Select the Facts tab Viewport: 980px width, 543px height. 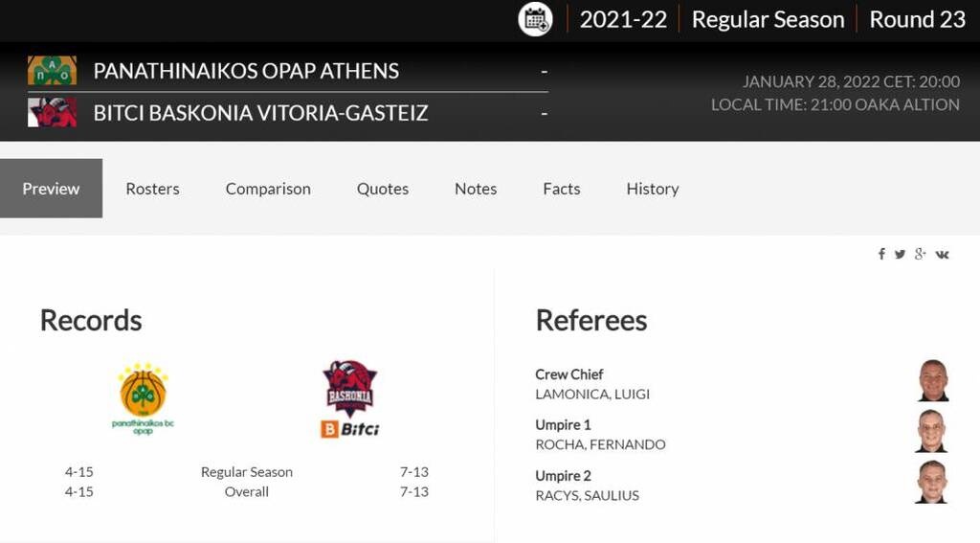point(562,189)
